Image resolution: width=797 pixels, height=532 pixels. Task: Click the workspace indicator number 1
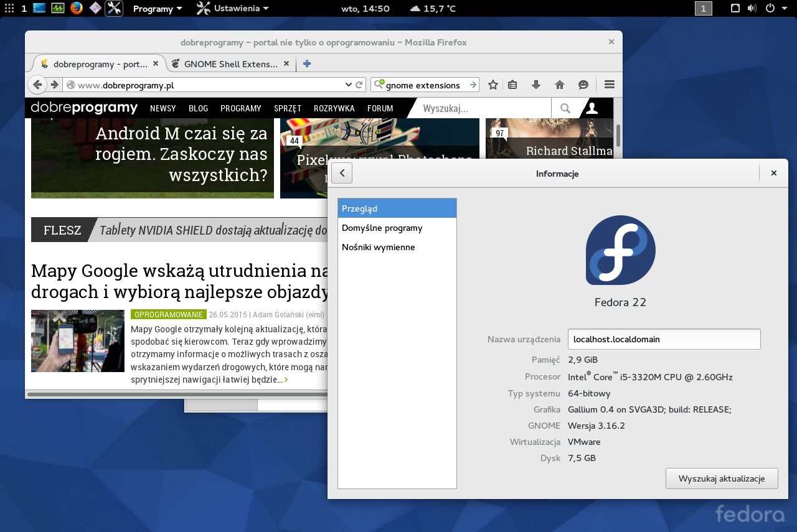(x=703, y=8)
